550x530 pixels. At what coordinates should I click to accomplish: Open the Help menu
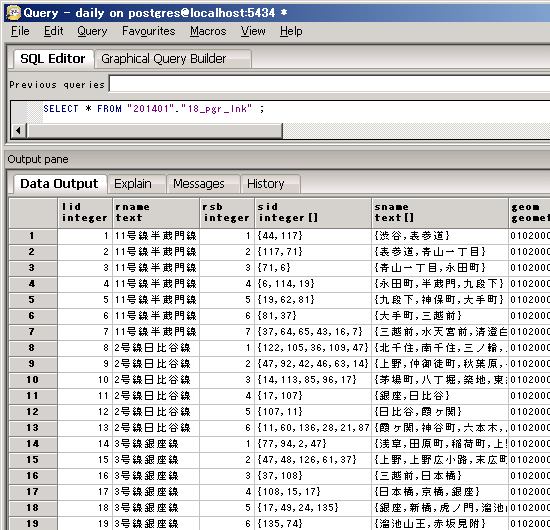tap(291, 31)
